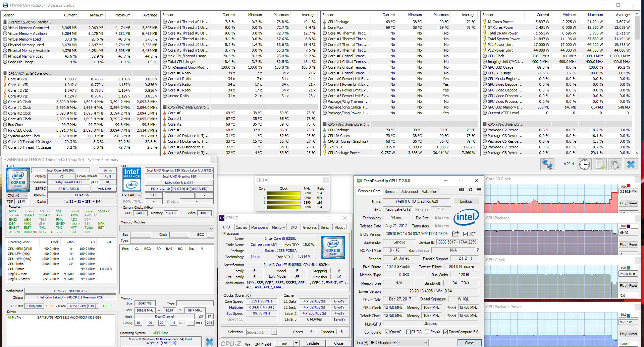Click the HWiNFO64 title bar app icon

coord(5,5)
